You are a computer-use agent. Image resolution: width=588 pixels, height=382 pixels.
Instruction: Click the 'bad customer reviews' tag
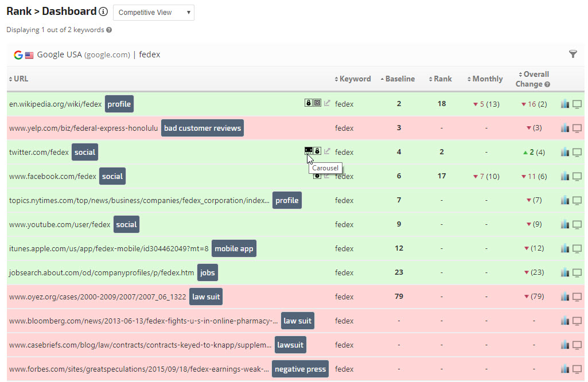203,128
